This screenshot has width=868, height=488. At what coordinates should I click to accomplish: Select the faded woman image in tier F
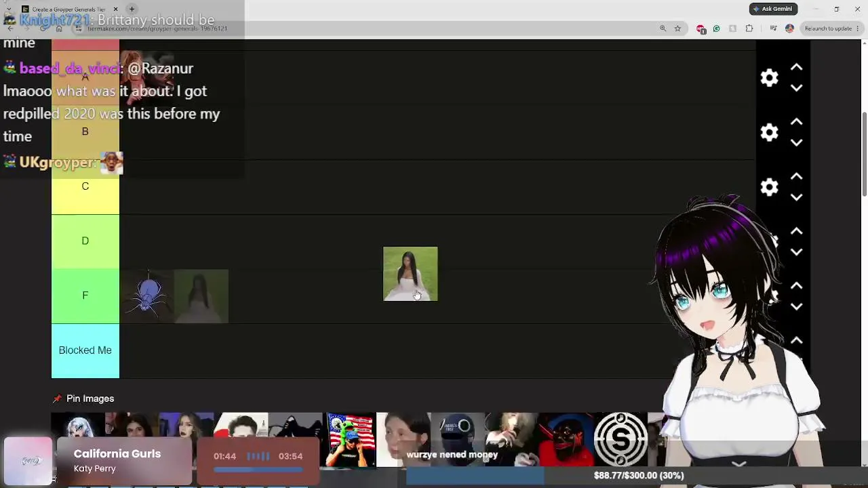(201, 296)
